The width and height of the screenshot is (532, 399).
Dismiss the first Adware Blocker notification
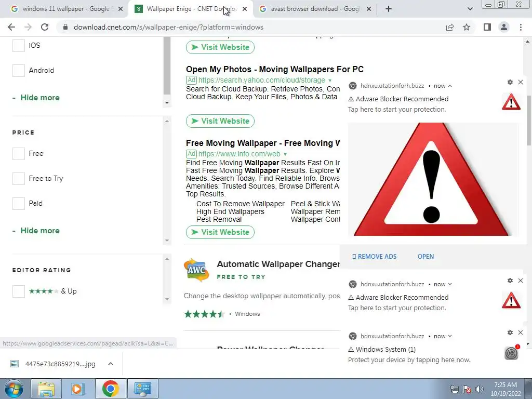tap(521, 82)
